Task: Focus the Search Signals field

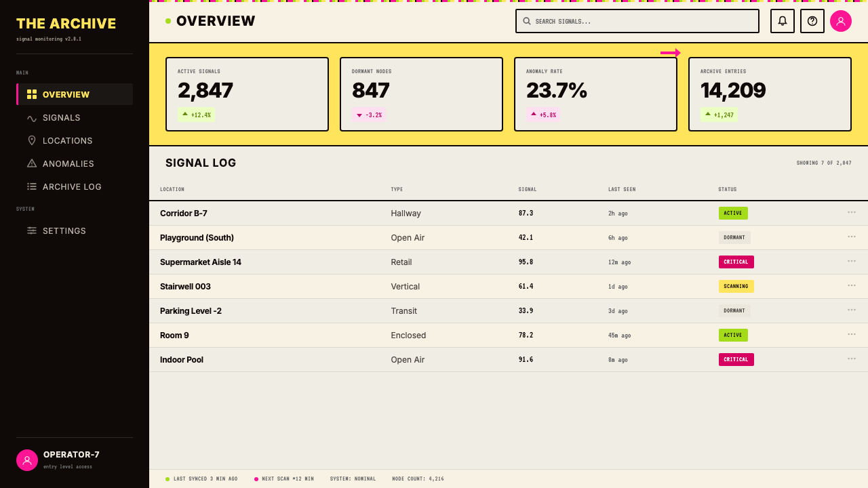Action: click(637, 21)
